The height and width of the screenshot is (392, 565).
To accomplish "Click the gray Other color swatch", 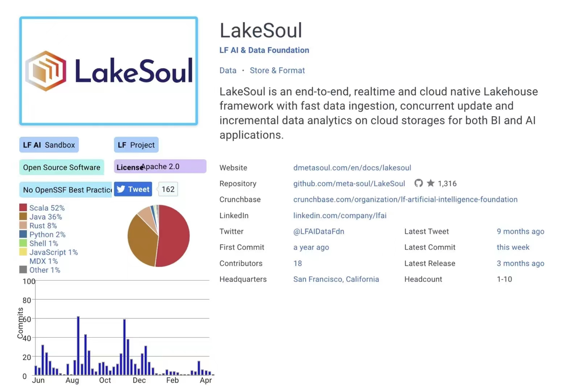I will point(23,269).
